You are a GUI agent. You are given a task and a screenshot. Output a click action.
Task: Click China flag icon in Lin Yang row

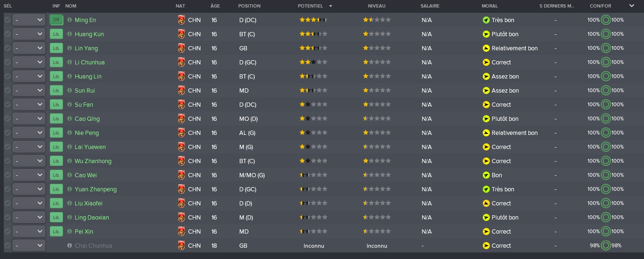(181, 48)
